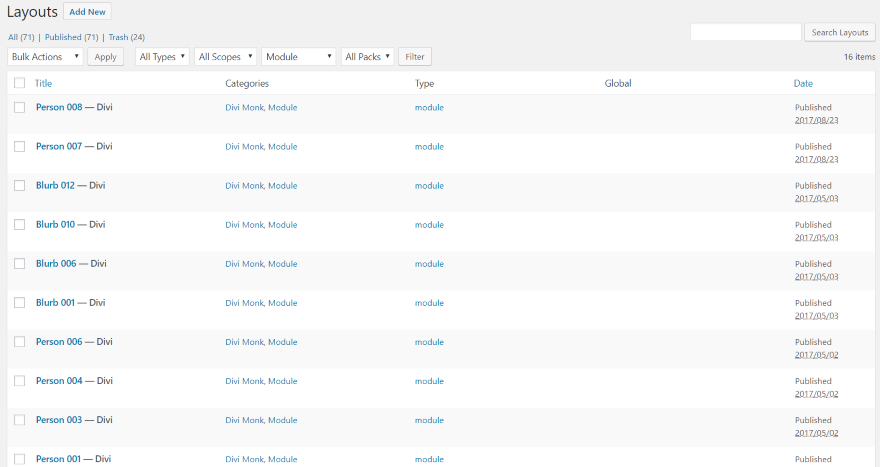Open the Person 008 — Divi layout
880x467 pixels.
coord(59,107)
